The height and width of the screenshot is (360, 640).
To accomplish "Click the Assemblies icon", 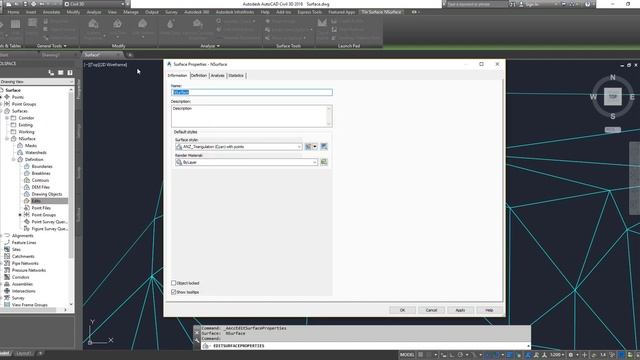I will coord(7,284).
